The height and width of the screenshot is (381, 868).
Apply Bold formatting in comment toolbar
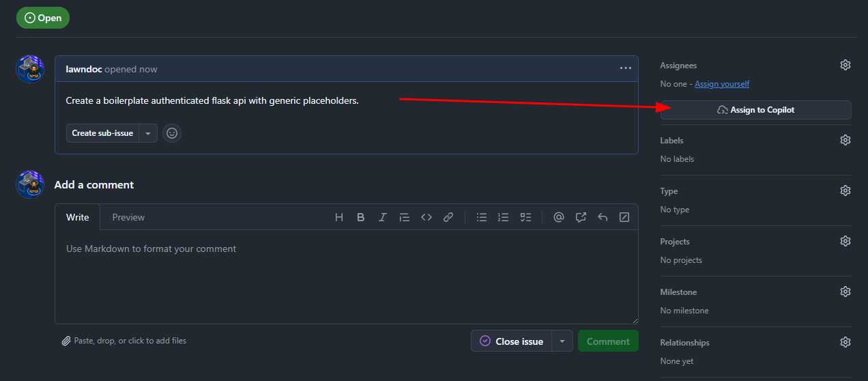tap(361, 217)
